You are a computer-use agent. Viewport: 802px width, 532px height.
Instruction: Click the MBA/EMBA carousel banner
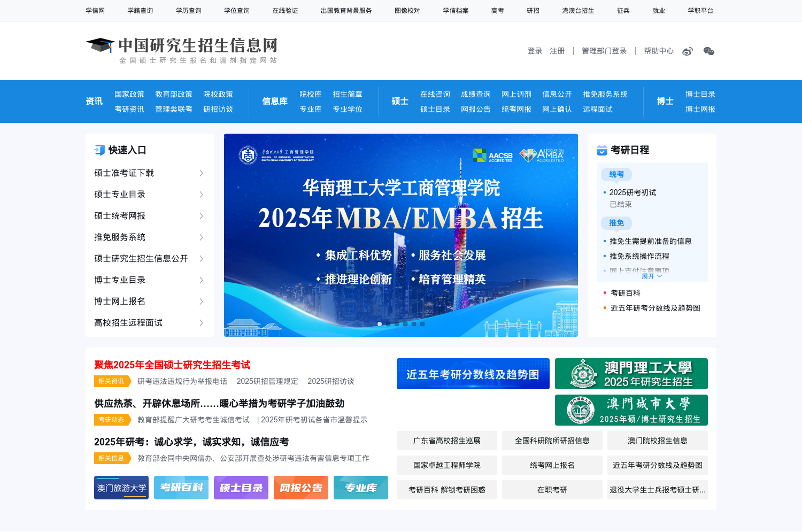[x=401, y=235]
